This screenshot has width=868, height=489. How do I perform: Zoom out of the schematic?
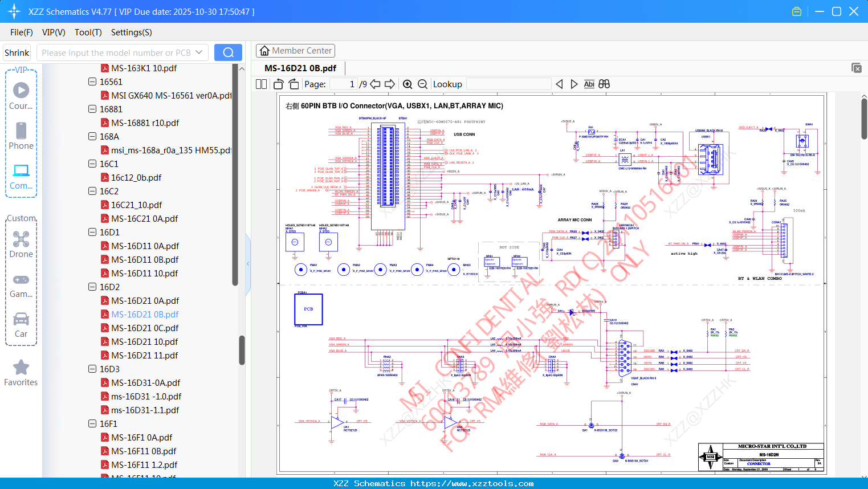422,84
